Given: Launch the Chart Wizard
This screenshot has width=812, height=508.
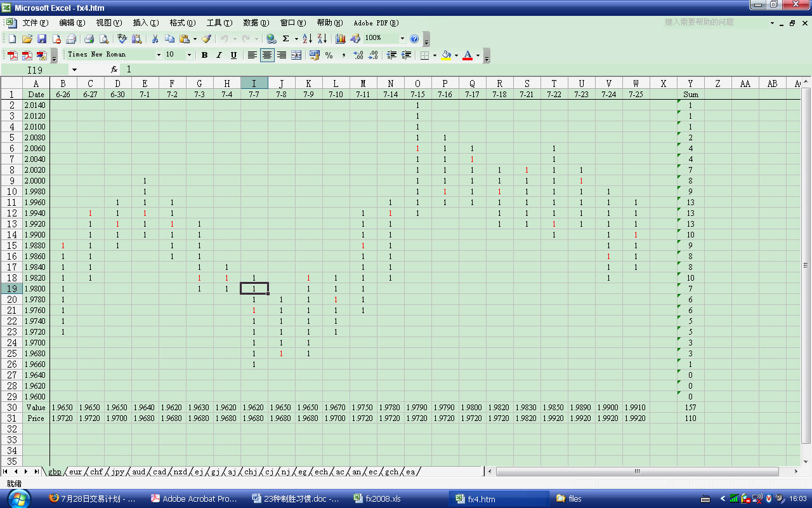Looking at the screenshot, I should pyautogui.click(x=341, y=39).
